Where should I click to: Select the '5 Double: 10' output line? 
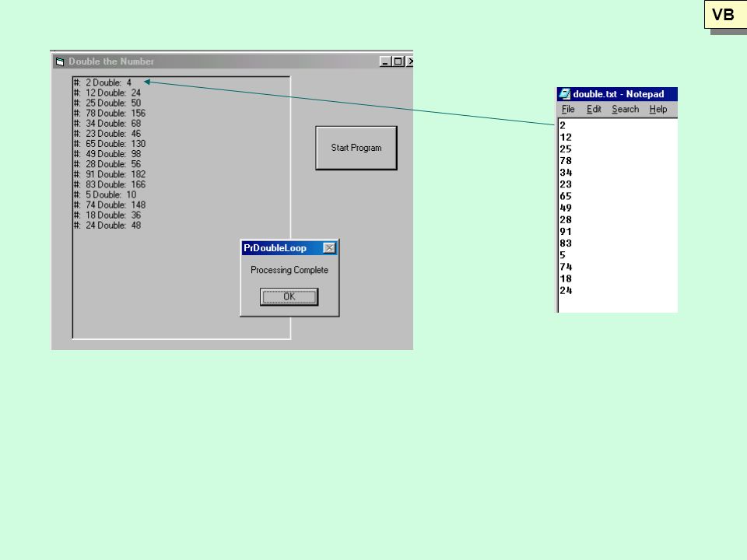tap(105, 194)
